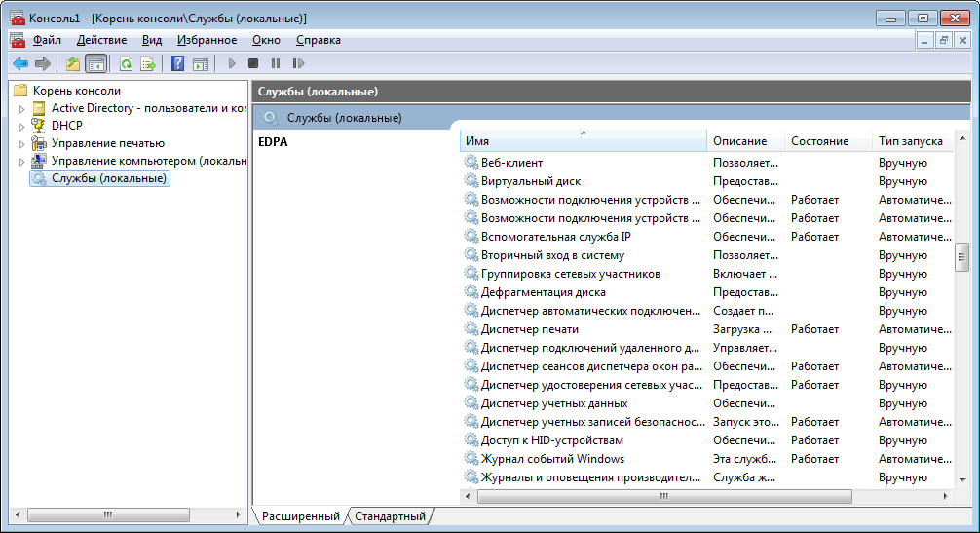Expand the DHCP tree node
Screen dimensions: 980x533
[21, 127]
